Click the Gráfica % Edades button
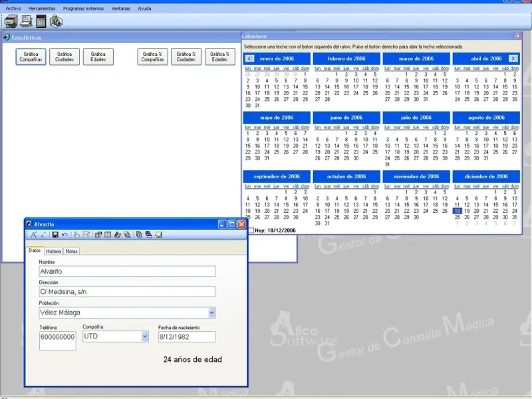This screenshot has height=399, width=532. tap(219, 57)
